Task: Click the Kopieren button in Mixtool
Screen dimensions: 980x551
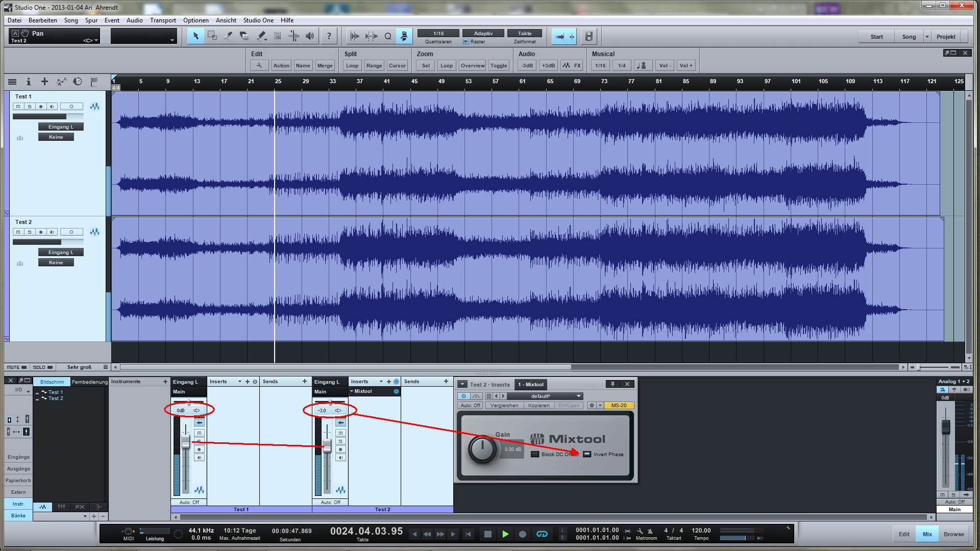Action: coord(538,406)
